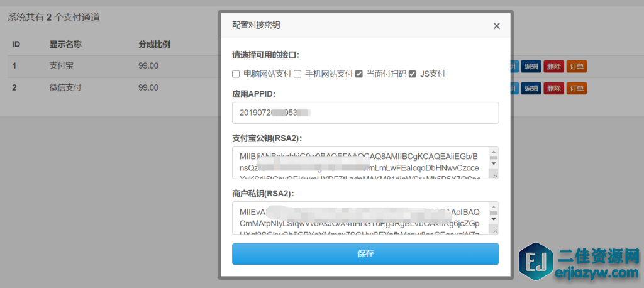
Task: Enable 电脑网站支付 checkbox
Action: point(236,74)
